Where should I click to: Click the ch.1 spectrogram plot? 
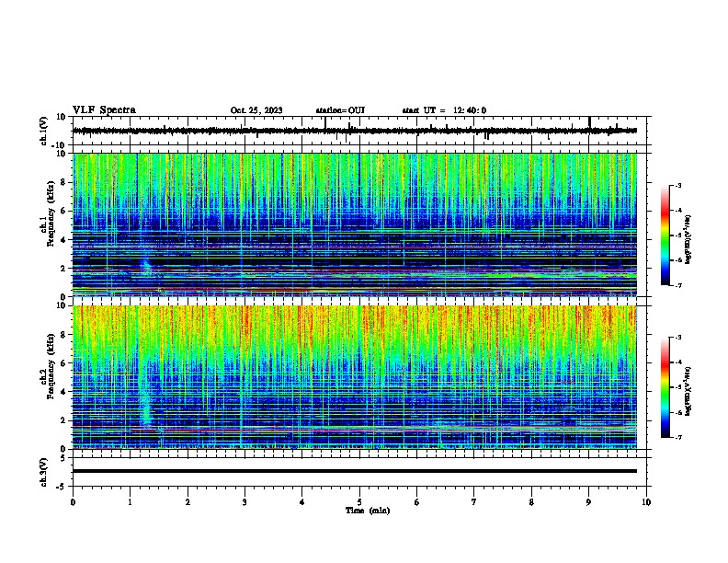[355, 224]
